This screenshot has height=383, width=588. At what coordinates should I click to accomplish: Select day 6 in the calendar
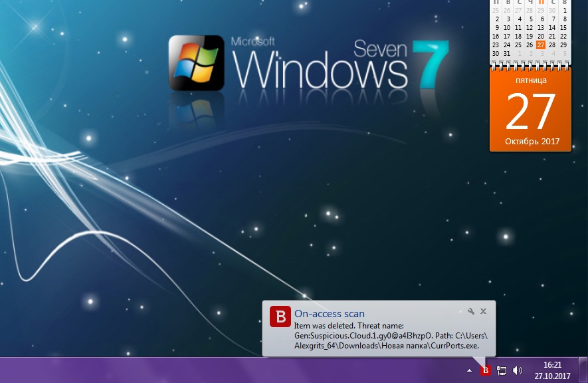click(542, 19)
